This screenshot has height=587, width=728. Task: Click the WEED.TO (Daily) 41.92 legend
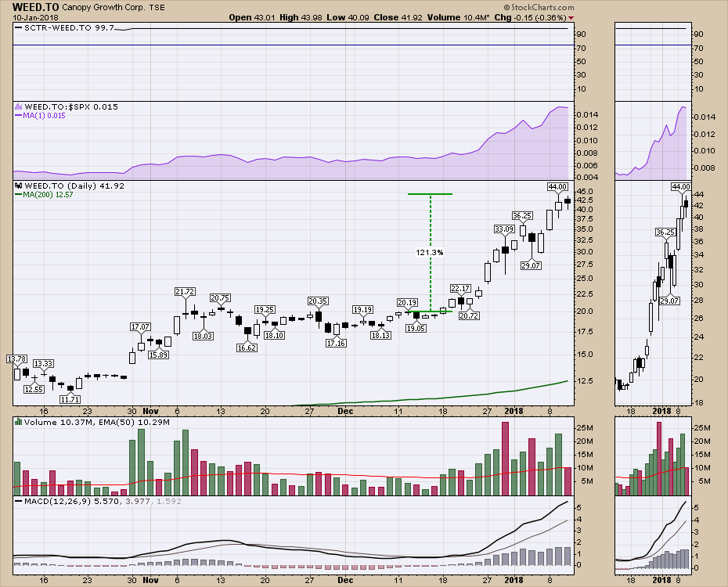pos(74,185)
